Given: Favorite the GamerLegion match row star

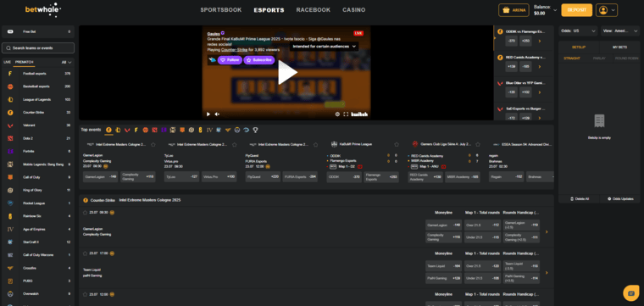Looking at the screenshot, I should click(86, 213).
